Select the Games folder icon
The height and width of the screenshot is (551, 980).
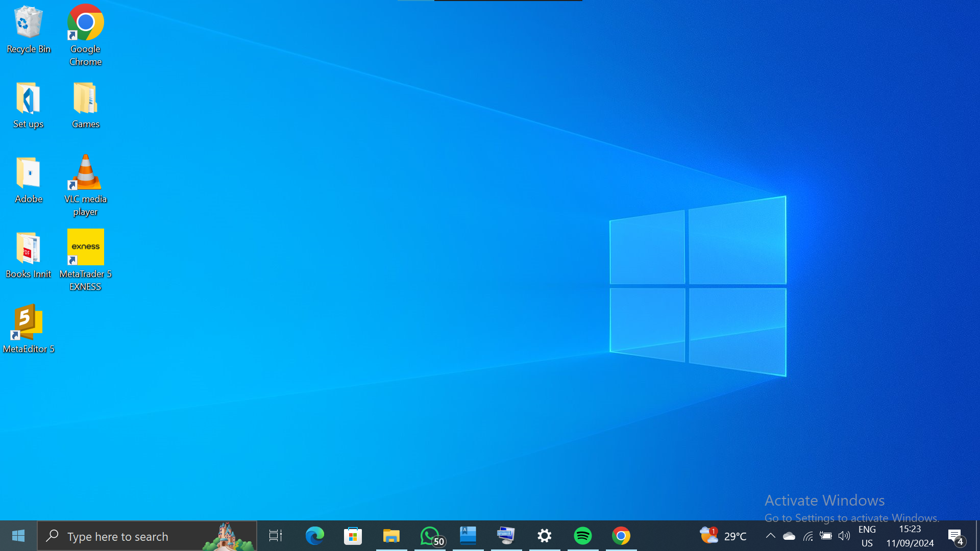85,105
